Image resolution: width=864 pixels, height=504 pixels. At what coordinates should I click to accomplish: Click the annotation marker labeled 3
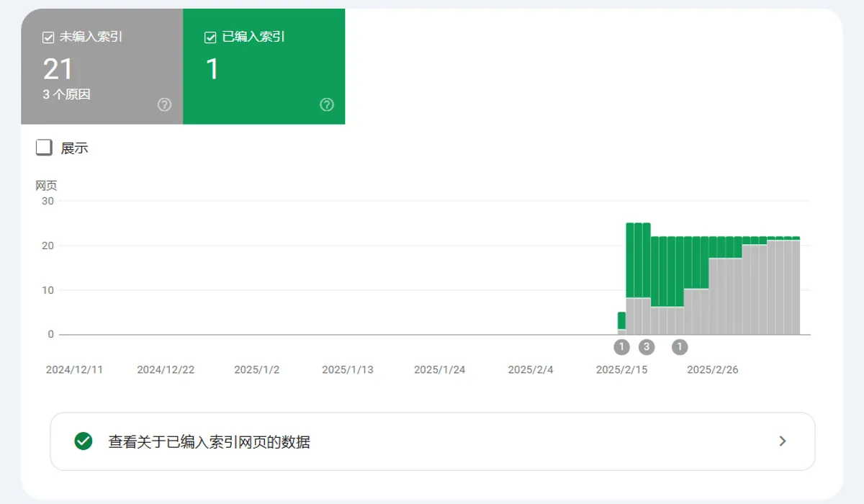point(647,347)
